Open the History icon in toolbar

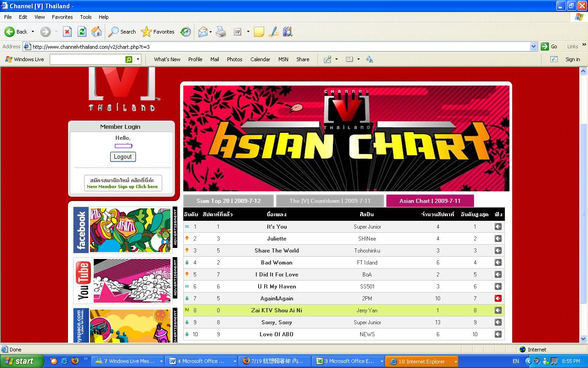click(186, 32)
